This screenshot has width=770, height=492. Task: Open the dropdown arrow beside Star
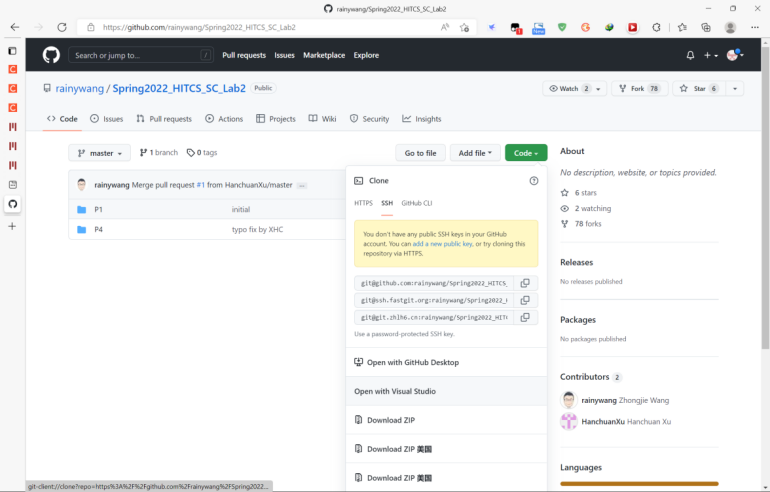click(x=735, y=88)
